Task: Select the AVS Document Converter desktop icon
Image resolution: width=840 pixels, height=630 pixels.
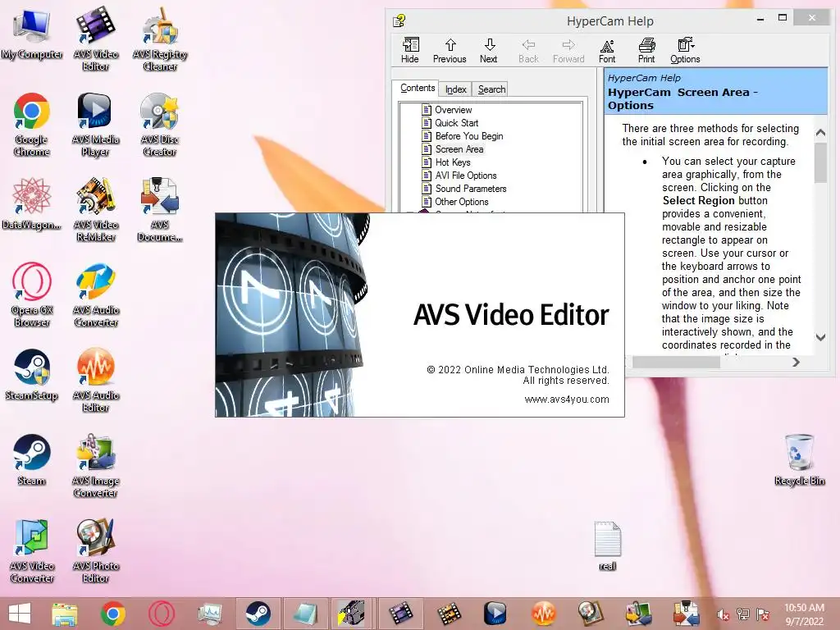Action: [x=160, y=209]
